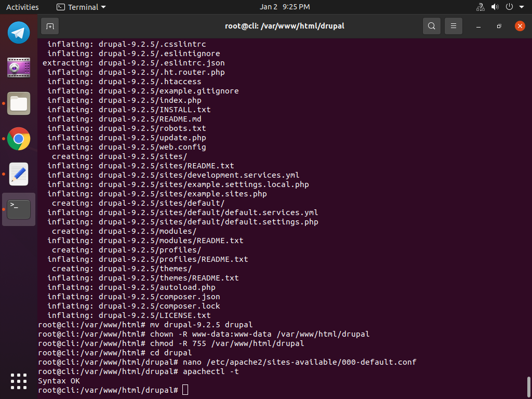This screenshot has height=399, width=532.
Task: Click the drupal-9.2.5/.ht.router.php line
Action: pyautogui.click(x=136, y=72)
